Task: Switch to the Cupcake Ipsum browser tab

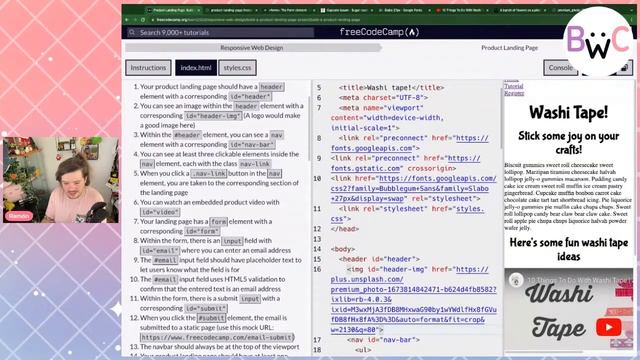Action: pos(346,10)
